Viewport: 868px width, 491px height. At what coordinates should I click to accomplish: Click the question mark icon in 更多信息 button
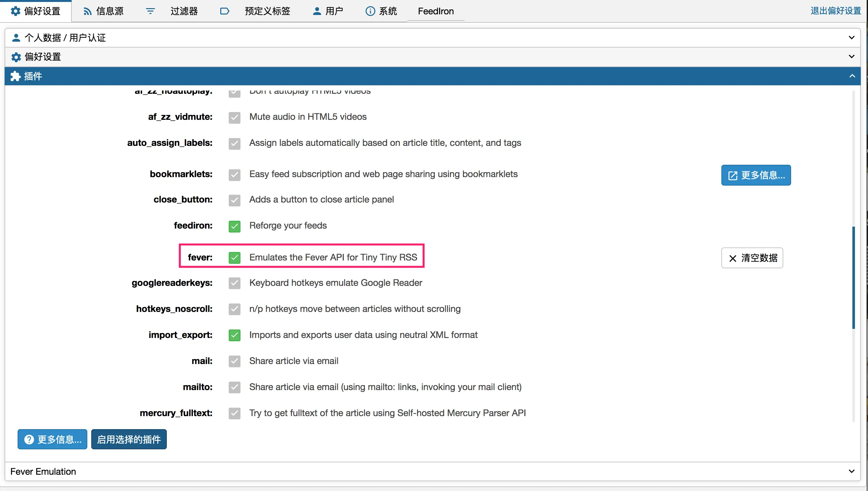[29, 440]
